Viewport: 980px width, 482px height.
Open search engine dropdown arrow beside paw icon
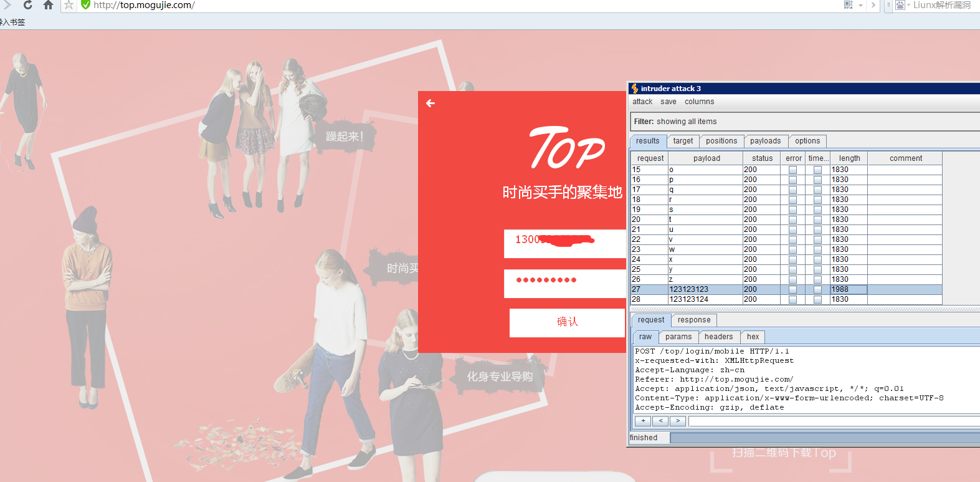[x=908, y=6]
